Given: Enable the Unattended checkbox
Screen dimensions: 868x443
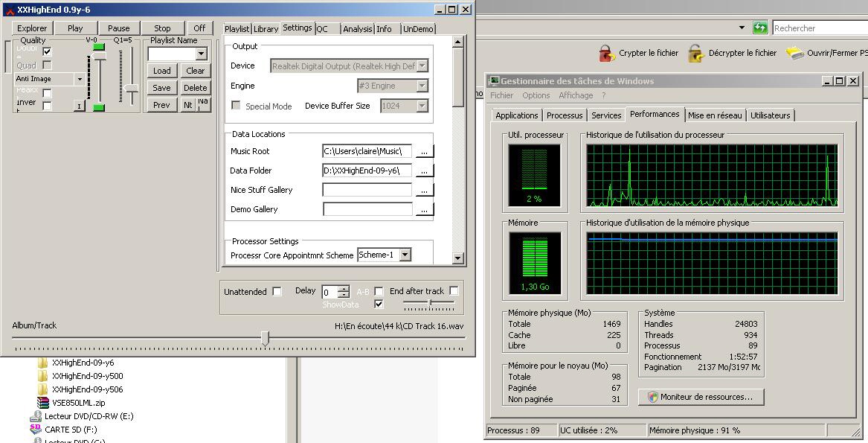Looking at the screenshot, I should click(277, 292).
